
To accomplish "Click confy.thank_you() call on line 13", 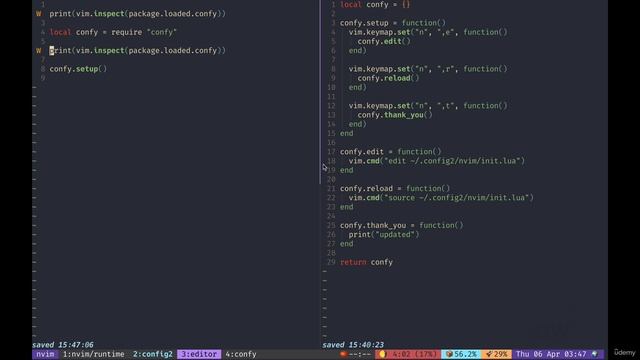I will pyautogui.click(x=395, y=115).
